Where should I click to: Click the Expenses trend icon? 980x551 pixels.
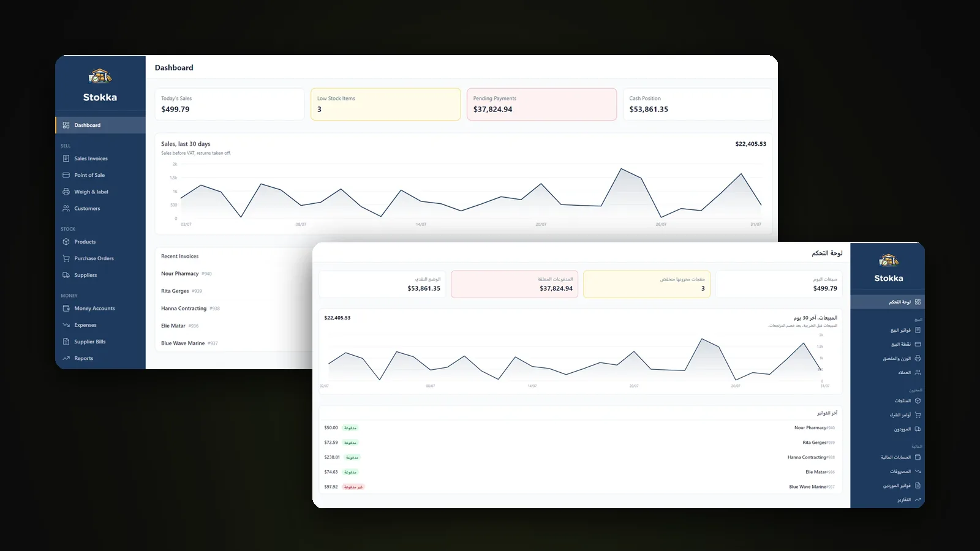pos(66,325)
